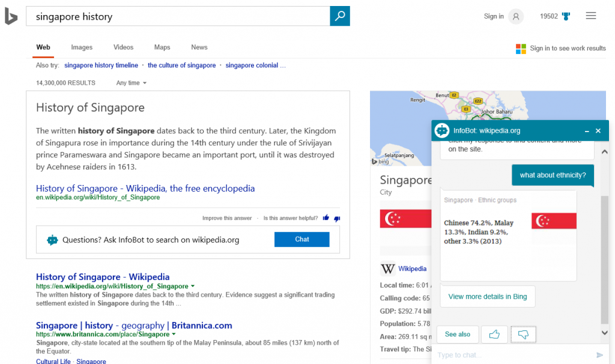
Task: Open the Britannica.com Singapore result
Action: pyautogui.click(x=134, y=325)
